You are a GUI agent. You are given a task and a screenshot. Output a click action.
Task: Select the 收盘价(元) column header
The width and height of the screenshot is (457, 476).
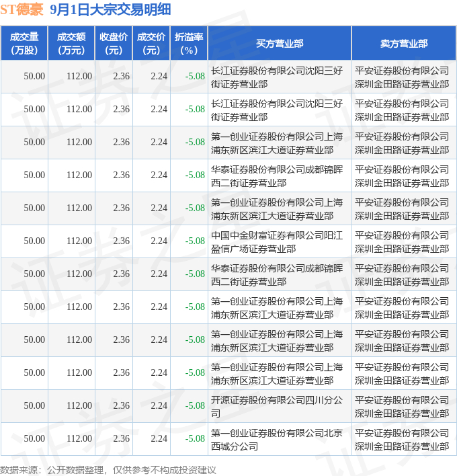pos(114,44)
